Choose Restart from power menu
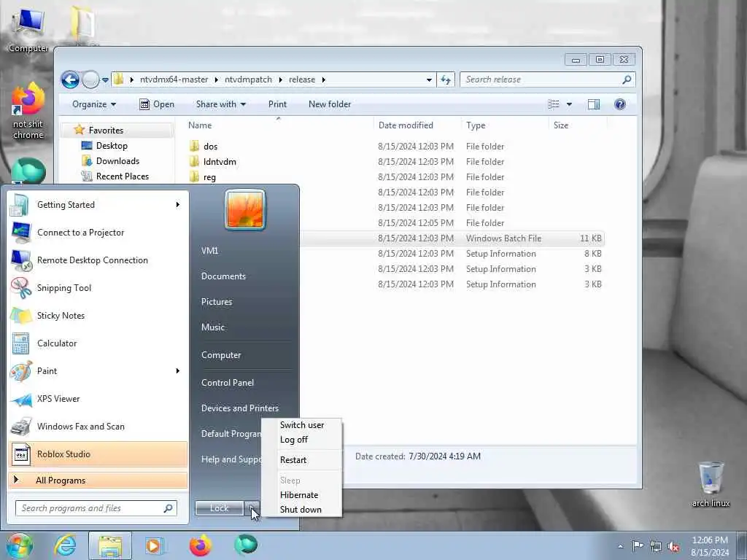Screen dimensions: 747x560 302,460
